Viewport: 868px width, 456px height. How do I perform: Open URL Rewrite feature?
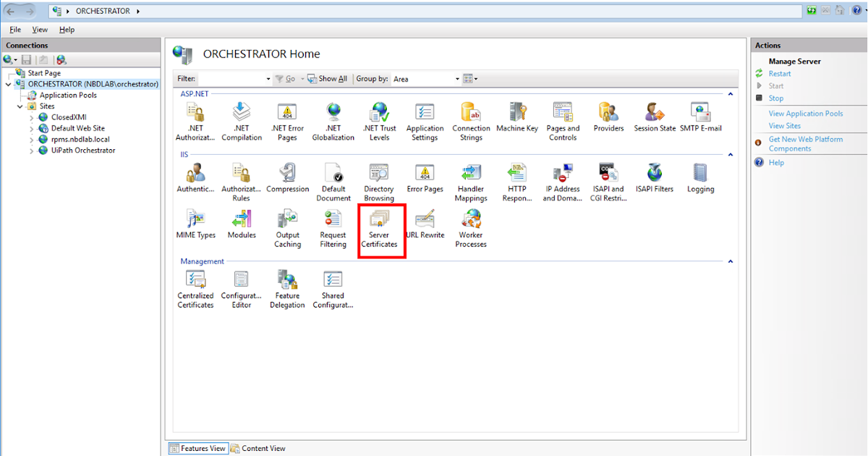(425, 224)
